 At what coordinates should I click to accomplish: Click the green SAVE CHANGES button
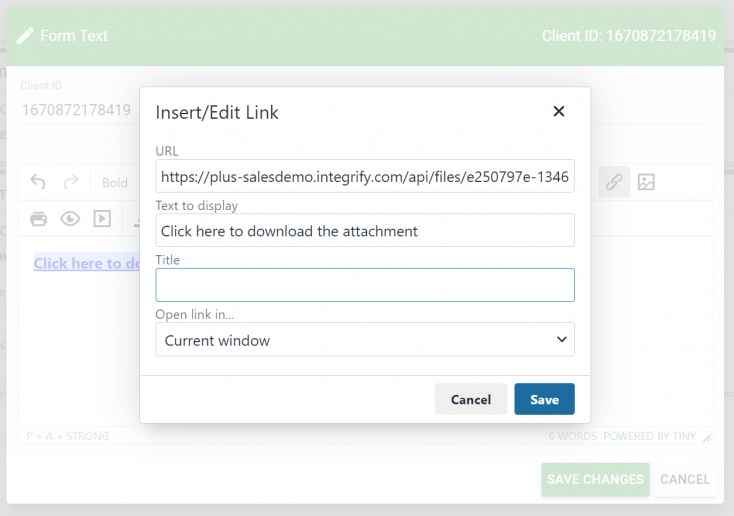tap(595, 479)
